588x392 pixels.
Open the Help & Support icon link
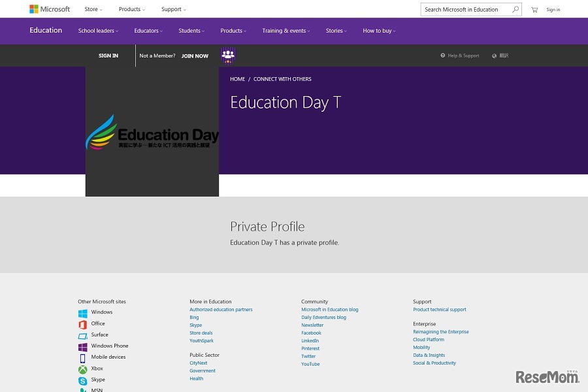443,56
